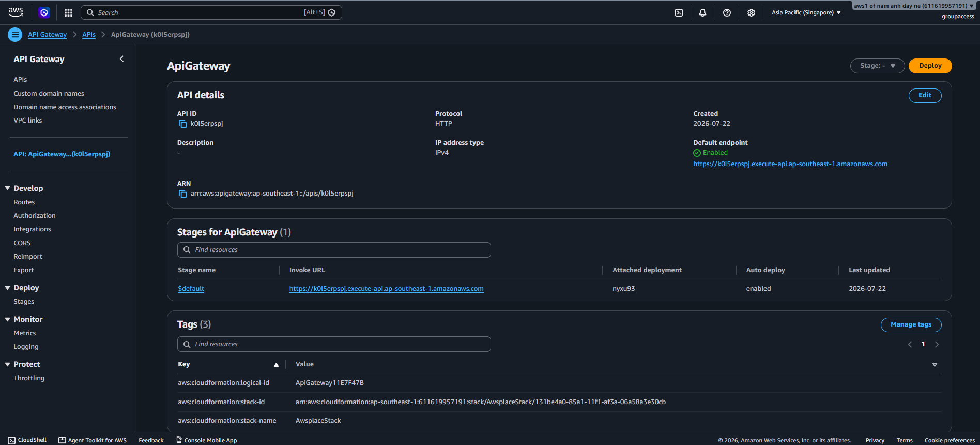Collapse the Deploy section in sidebar
This screenshot has height=445, width=980.
click(8, 288)
